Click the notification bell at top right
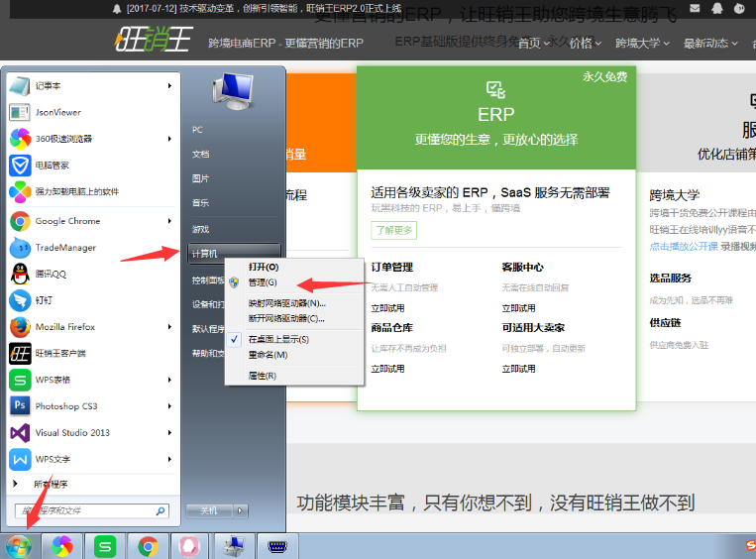 717,8
